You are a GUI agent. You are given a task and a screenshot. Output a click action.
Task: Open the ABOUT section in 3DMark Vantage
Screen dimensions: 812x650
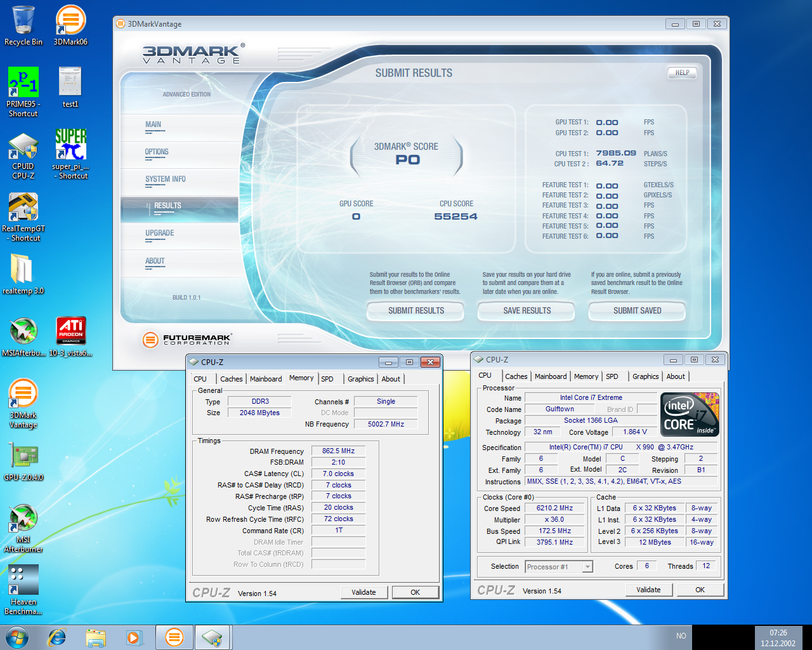pos(155,262)
